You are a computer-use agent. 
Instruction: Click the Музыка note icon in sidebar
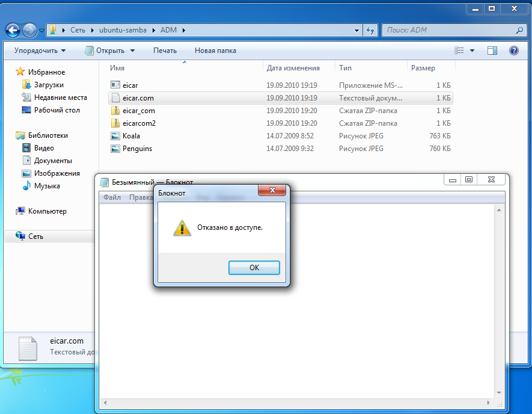(x=26, y=186)
